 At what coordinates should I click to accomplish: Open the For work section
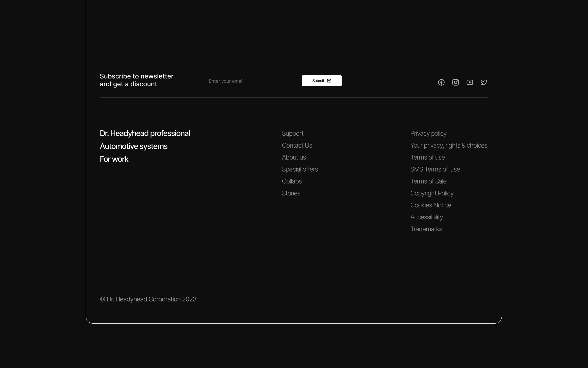[x=114, y=159]
